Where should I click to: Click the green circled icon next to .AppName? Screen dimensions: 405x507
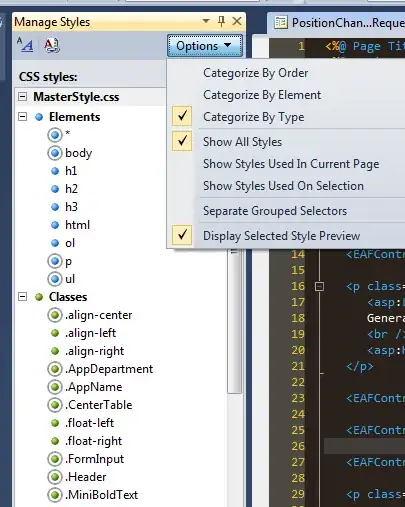coord(55,387)
